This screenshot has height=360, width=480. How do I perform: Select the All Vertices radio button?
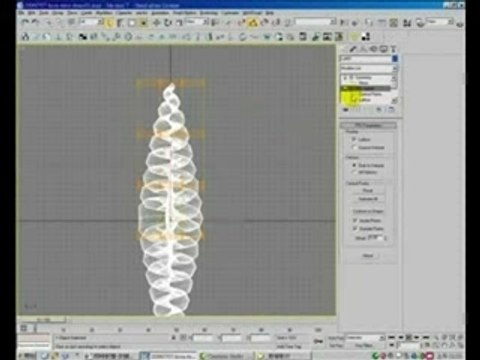click(x=354, y=172)
